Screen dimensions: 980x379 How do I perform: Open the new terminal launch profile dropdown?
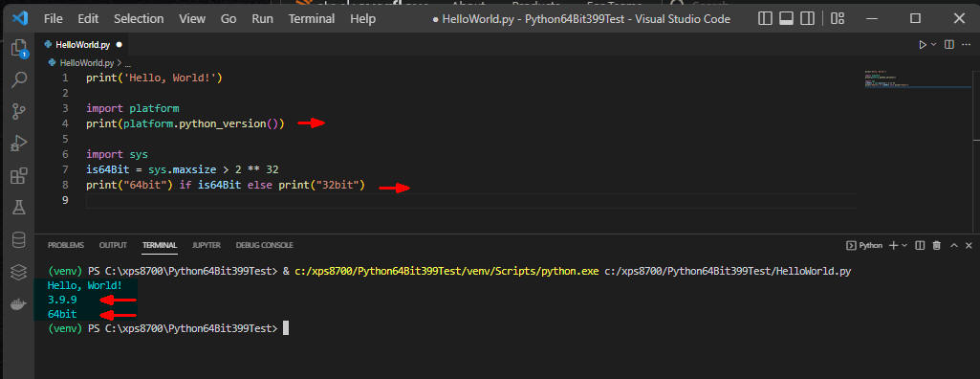[904, 245]
